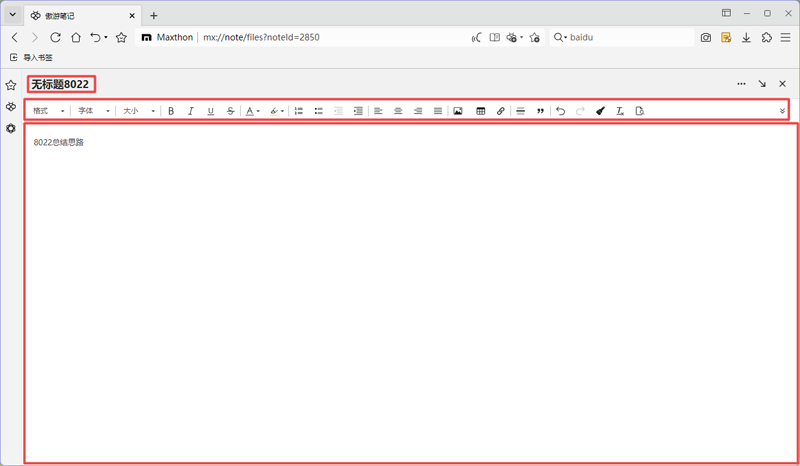The width and height of the screenshot is (800, 466).
Task: Close the note editor panel
Action: pyautogui.click(x=782, y=84)
